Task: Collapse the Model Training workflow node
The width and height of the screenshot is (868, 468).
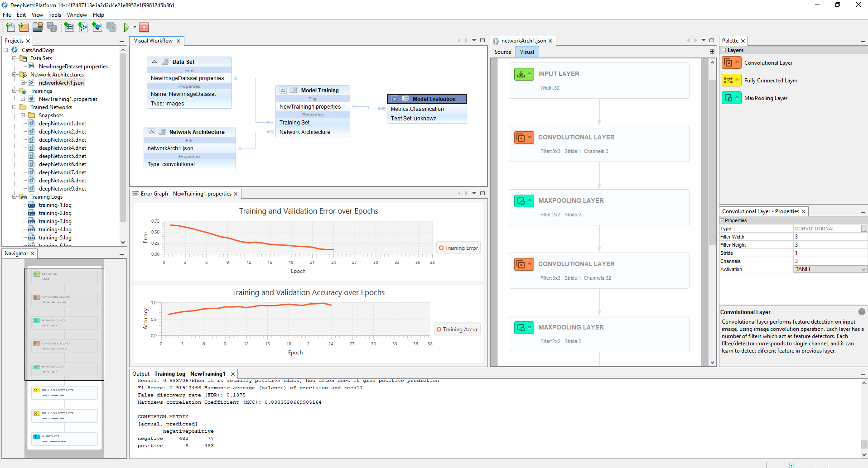Action: (283, 91)
